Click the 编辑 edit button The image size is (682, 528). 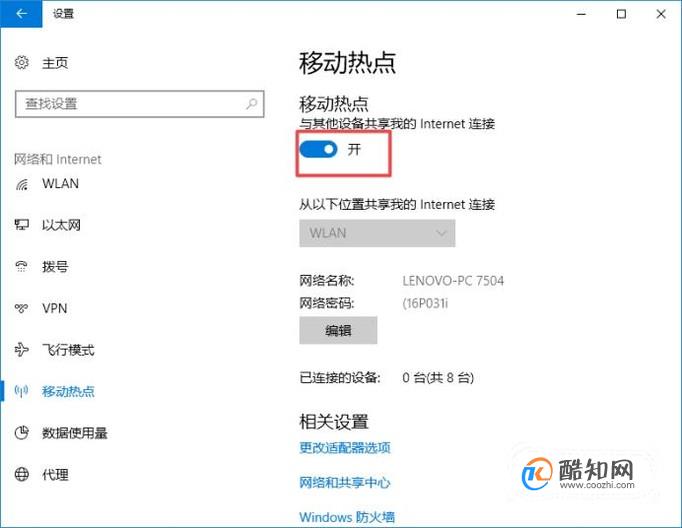(338, 331)
